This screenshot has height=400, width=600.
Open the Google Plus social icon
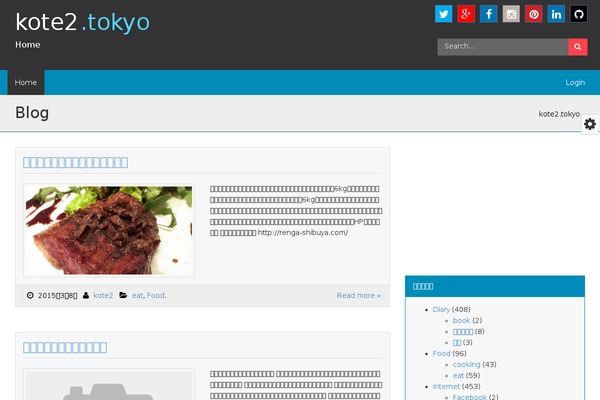pyautogui.click(x=466, y=14)
